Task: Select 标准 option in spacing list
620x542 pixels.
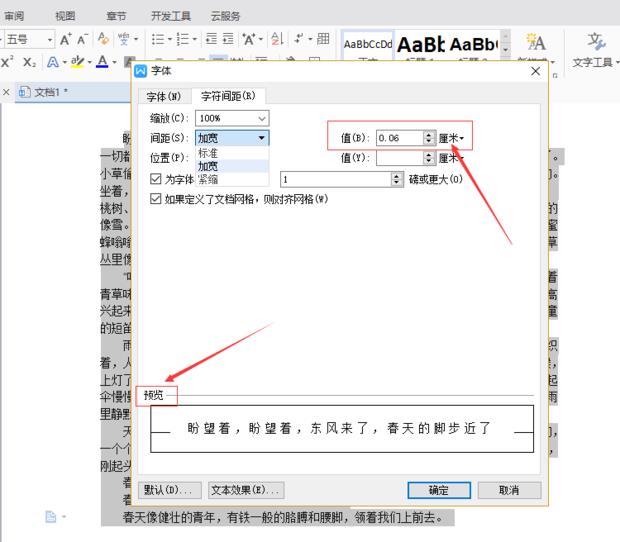Action: point(208,153)
